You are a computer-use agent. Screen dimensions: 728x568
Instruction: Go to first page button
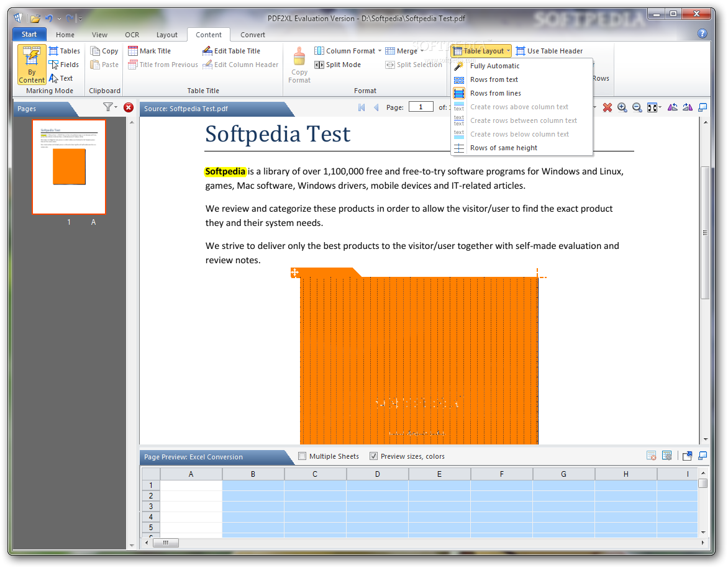click(x=362, y=107)
